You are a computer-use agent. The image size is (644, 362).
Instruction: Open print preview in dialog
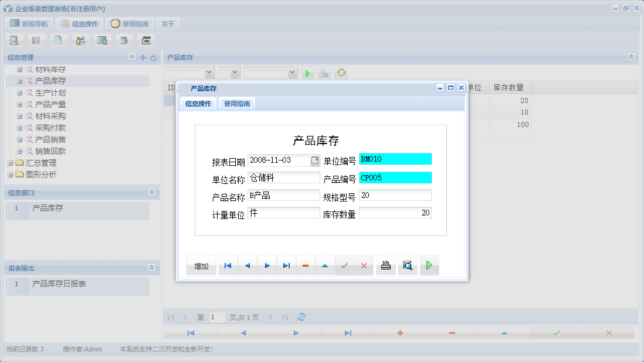408,266
